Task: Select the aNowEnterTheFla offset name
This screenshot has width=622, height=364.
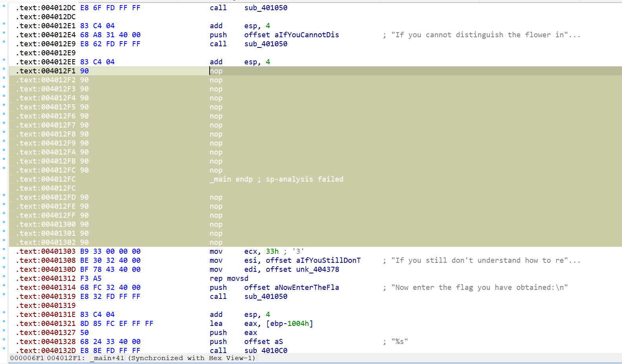Action: [306, 288]
